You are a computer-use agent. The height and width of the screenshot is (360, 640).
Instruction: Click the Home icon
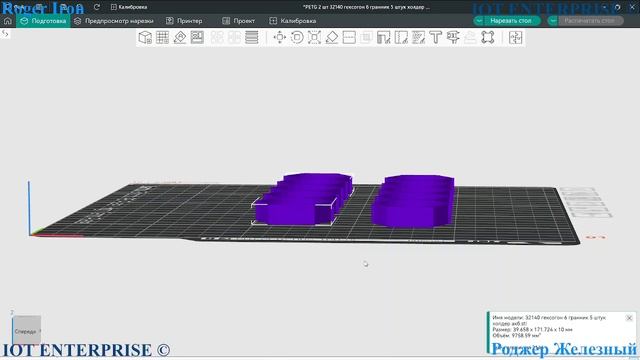point(8,21)
